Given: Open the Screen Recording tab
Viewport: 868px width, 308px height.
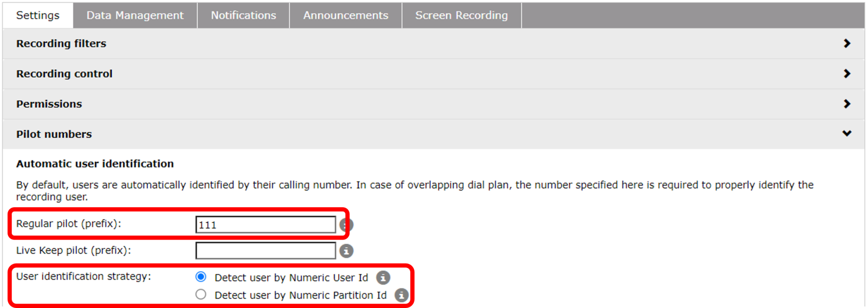Looking at the screenshot, I should pyautogui.click(x=461, y=15).
